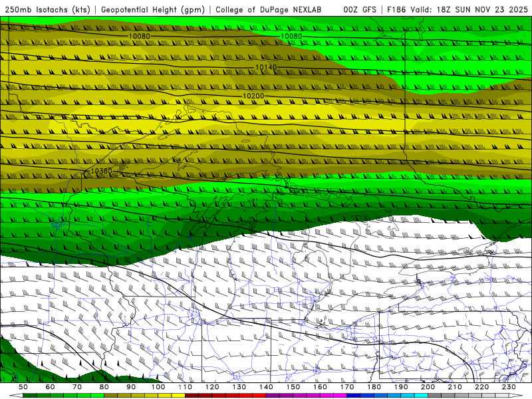Click 'College of DuPage NEXLAB' header text
This screenshot has height=399, width=532.
[x=269, y=9]
